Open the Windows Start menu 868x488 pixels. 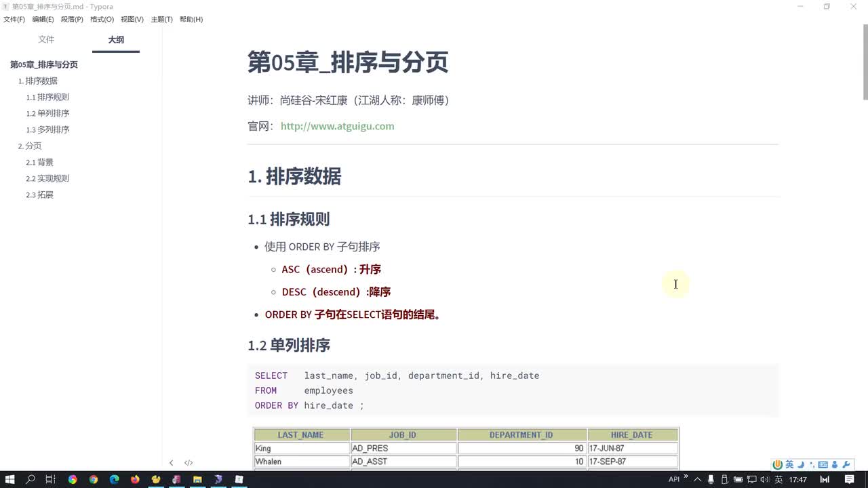click(x=10, y=479)
